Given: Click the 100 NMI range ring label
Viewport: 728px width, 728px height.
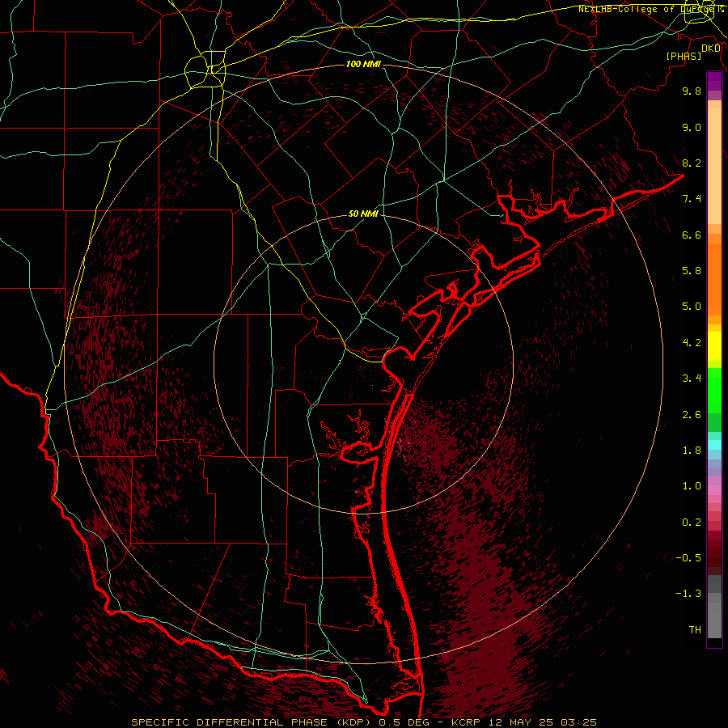Looking at the screenshot, I should 363,64.
